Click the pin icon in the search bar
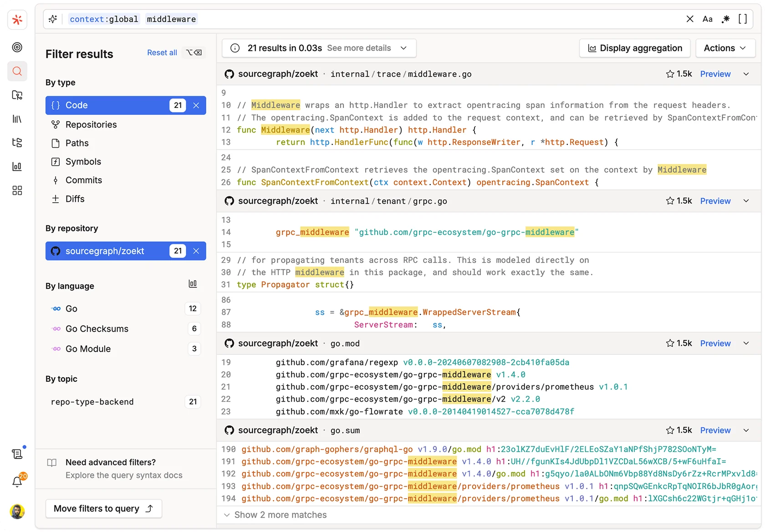The height and width of the screenshot is (532, 765). (x=52, y=19)
